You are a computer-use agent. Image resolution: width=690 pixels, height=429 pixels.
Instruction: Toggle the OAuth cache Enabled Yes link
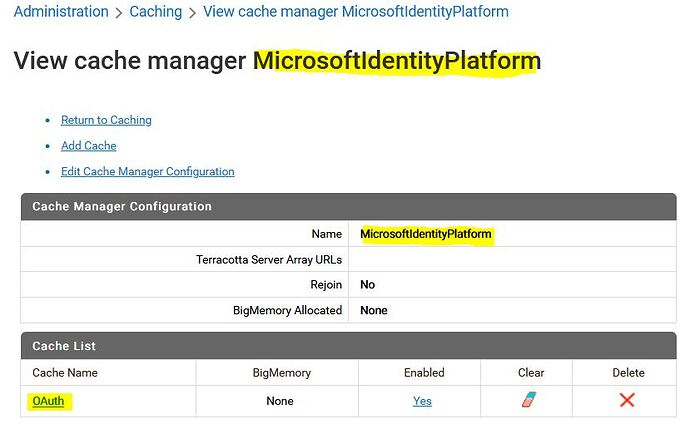[422, 401]
